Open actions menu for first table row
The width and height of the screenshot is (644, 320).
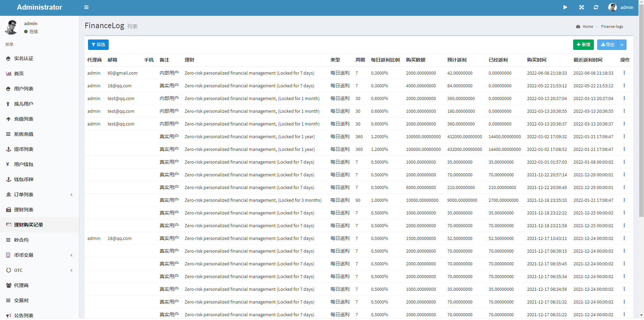click(624, 73)
